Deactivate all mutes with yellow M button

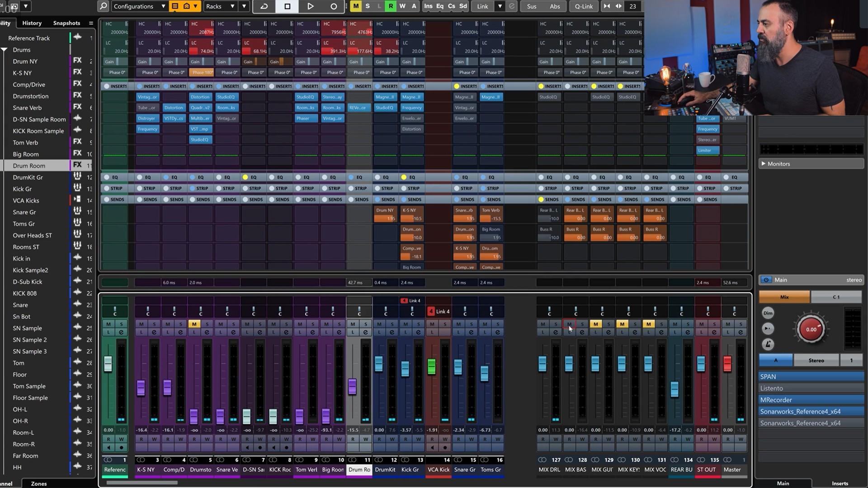coord(356,6)
